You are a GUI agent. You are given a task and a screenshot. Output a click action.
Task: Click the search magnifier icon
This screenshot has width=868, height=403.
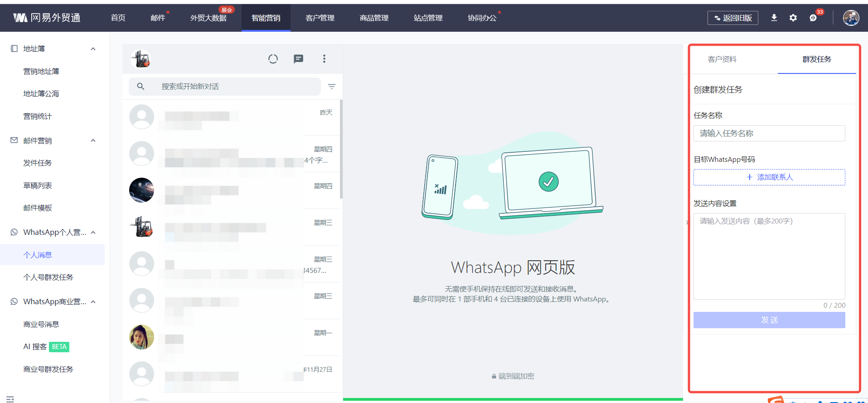tap(141, 86)
